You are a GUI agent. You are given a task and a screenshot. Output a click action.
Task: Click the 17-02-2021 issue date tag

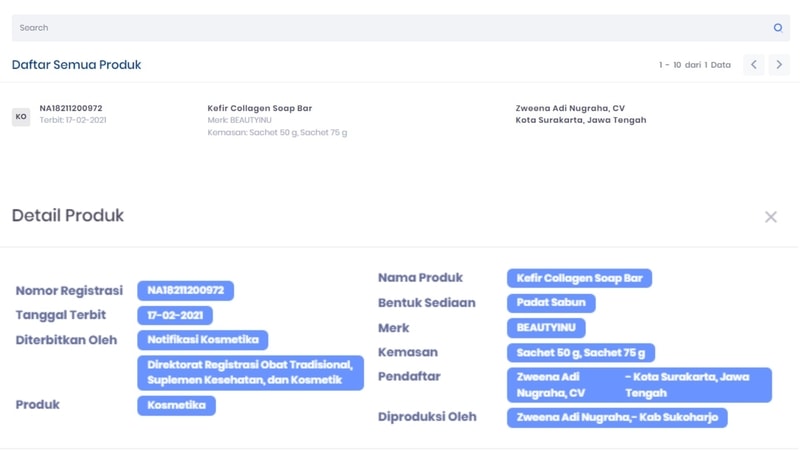(x=175, y=315)
